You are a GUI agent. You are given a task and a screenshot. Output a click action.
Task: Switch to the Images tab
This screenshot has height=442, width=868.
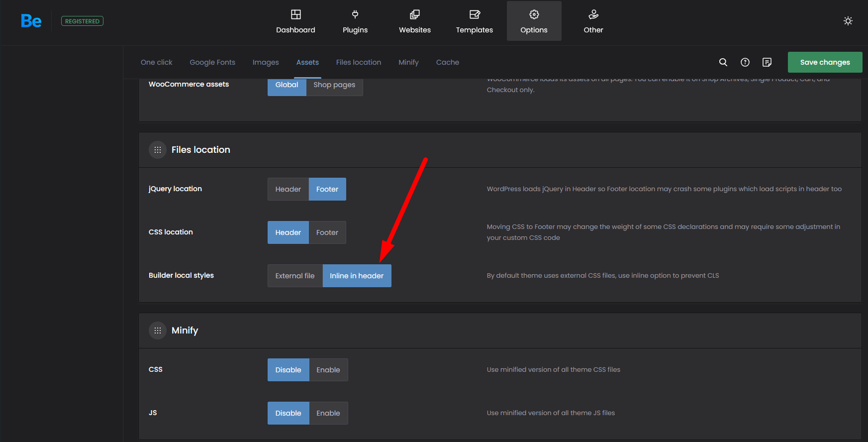tap(266, 62)
